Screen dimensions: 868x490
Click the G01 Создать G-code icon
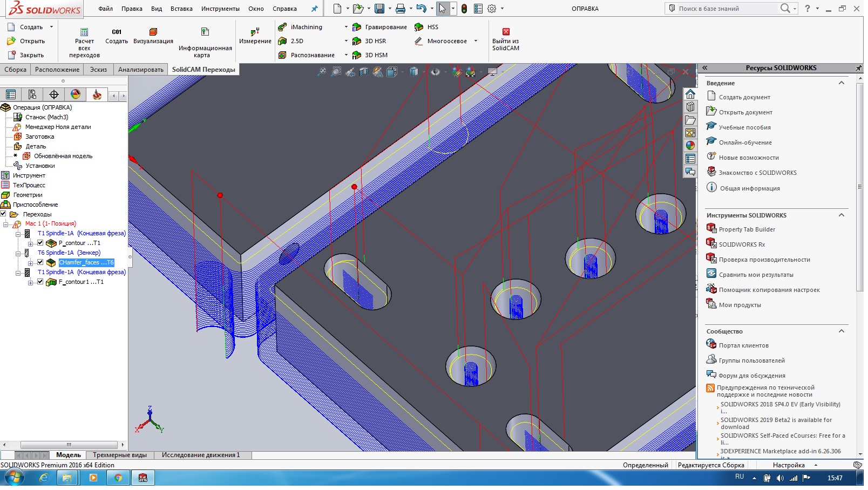[117, 32]
